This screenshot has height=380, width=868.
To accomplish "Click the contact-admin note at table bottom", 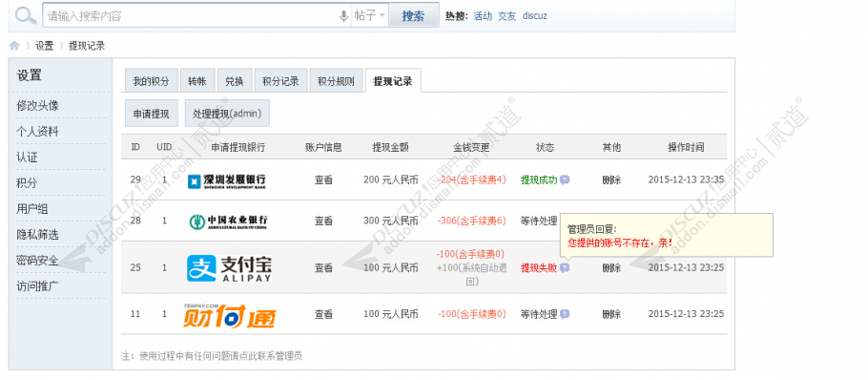I will click(212, 356).
